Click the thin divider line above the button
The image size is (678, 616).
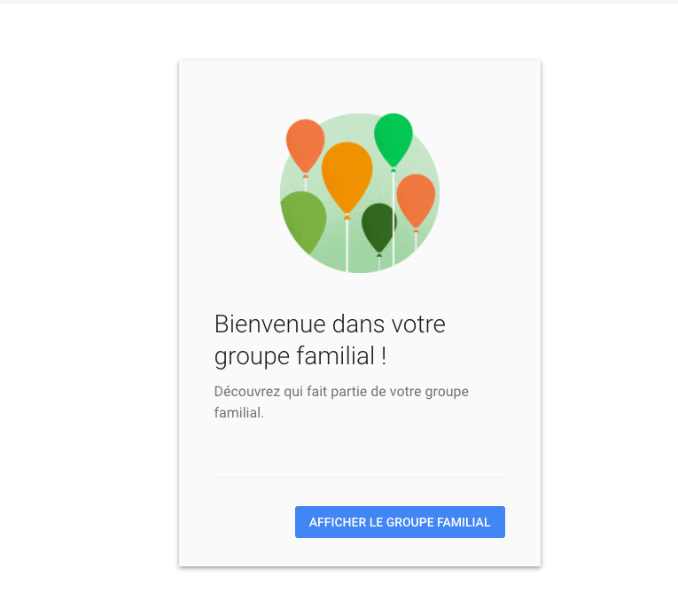pos(360,477)
